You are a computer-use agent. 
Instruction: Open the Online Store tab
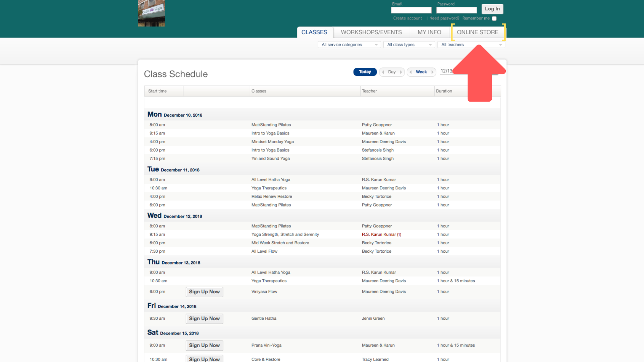tap(477, 32)
